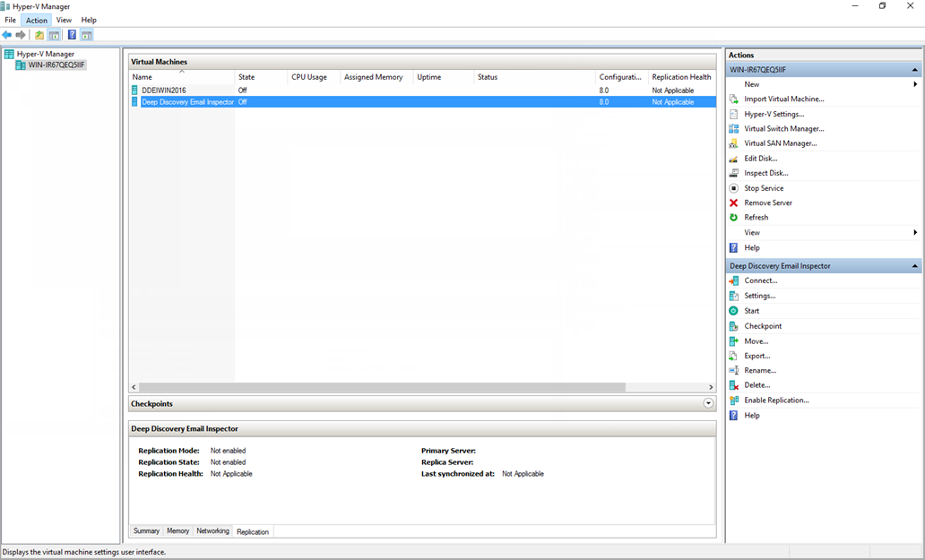The height and width of the screenshot is (560, 925).
Task: Click the Delete virtual machine icon
Action: pos(733,385)
